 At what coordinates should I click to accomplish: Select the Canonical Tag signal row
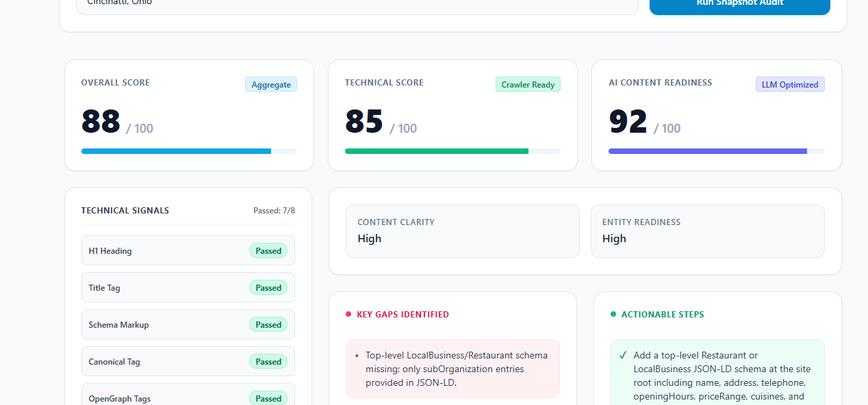[x=188, y=361]
